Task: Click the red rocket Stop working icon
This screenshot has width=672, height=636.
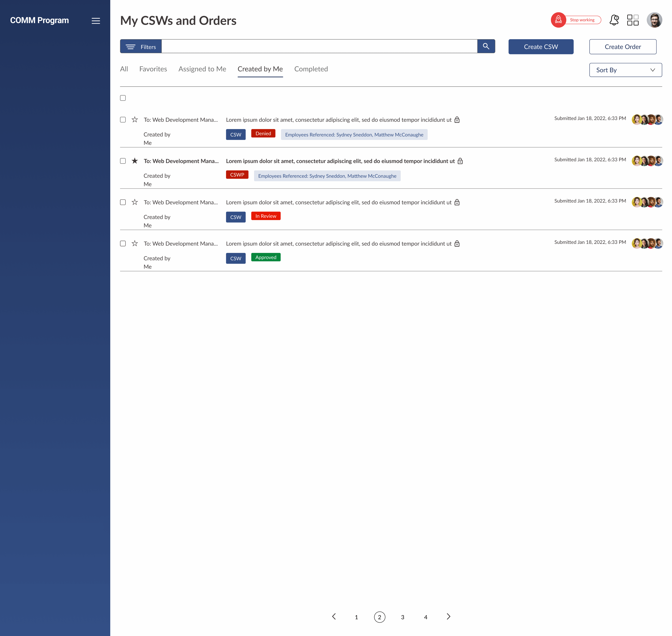Action: click(x=558, y=20)
